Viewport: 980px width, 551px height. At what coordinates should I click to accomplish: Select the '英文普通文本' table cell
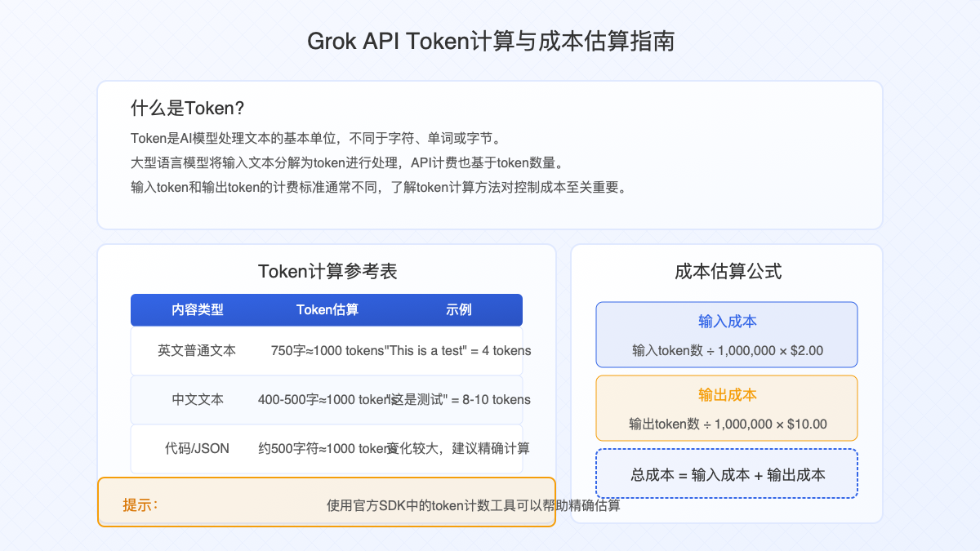click(x=197, y=350)
